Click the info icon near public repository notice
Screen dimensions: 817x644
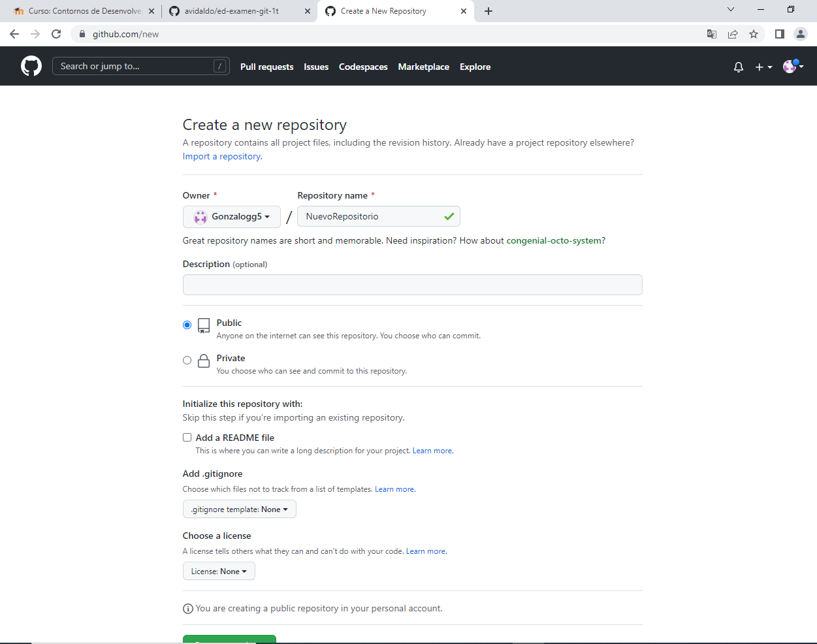tap(187, 608)
